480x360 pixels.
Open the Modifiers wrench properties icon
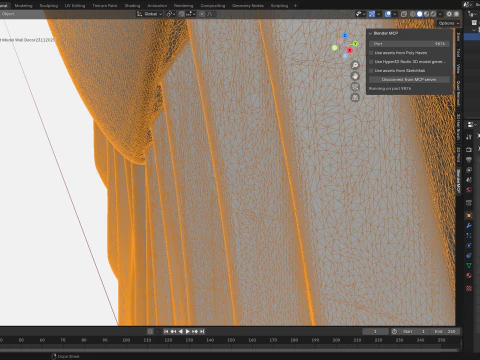tap(469, 226)
